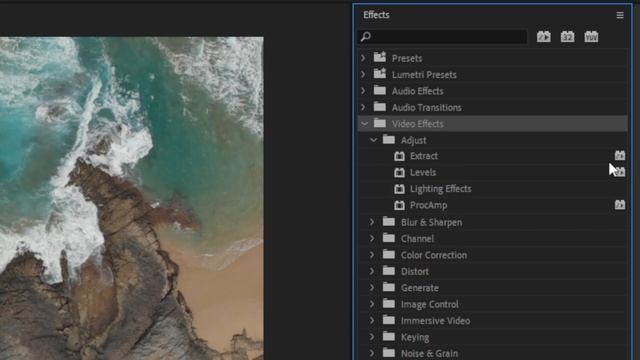Click the Lighting Effects effect icon
This screenshot has width=640, height=360.
pos(400,189)
